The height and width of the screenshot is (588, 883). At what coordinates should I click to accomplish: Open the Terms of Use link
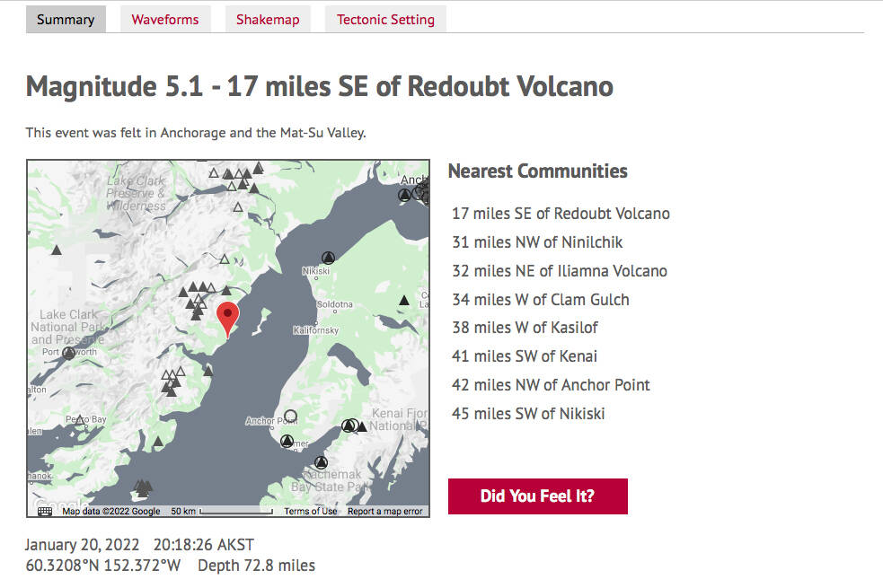click(x=311, y=511)
